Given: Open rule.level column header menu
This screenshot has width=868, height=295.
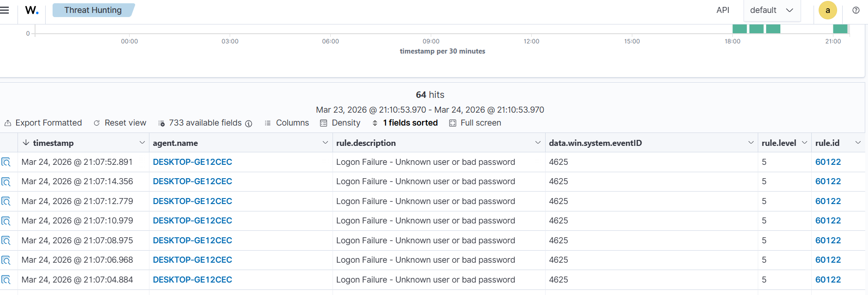Looking at the screenshot, I should [804, 143].
